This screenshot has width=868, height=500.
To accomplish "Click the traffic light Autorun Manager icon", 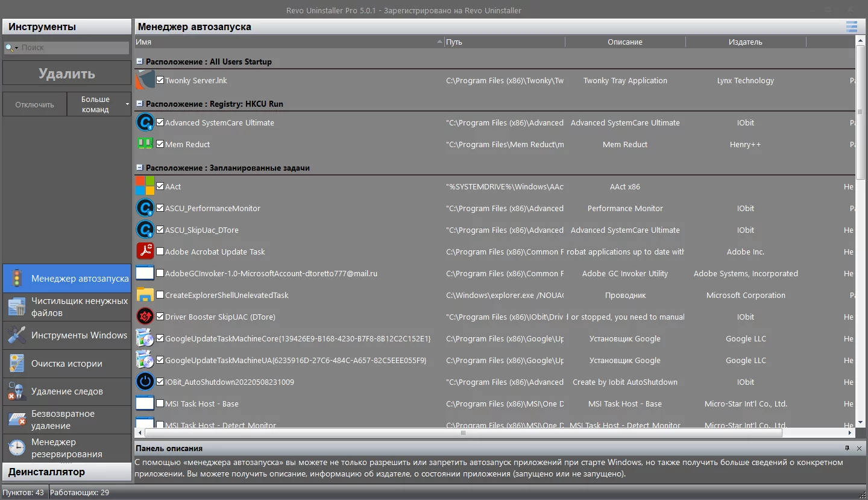I will click(x=16, y=279).
